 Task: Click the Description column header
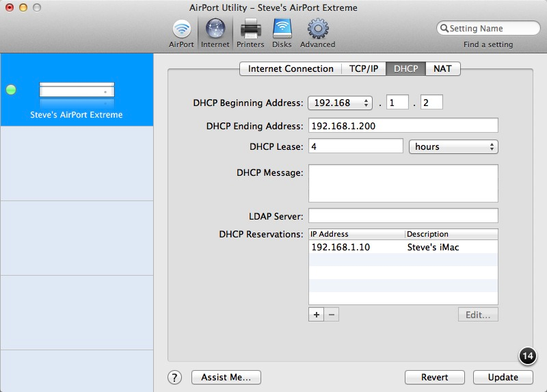pos(451,234)
